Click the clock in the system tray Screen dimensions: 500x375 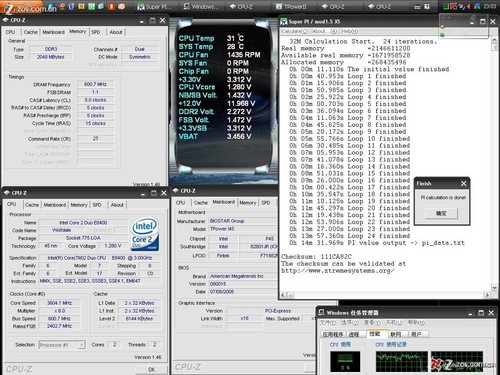tap(490, 6)
